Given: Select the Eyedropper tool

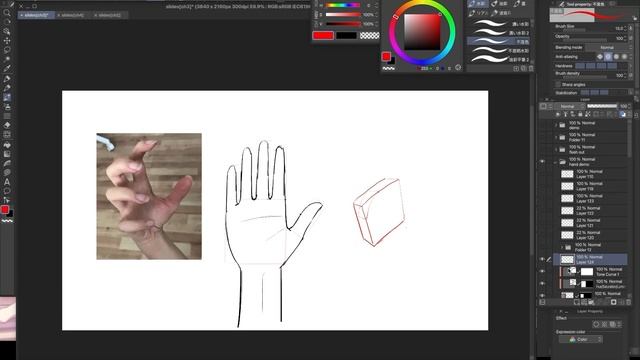Looking at the screenshot, I should (7, 69).
